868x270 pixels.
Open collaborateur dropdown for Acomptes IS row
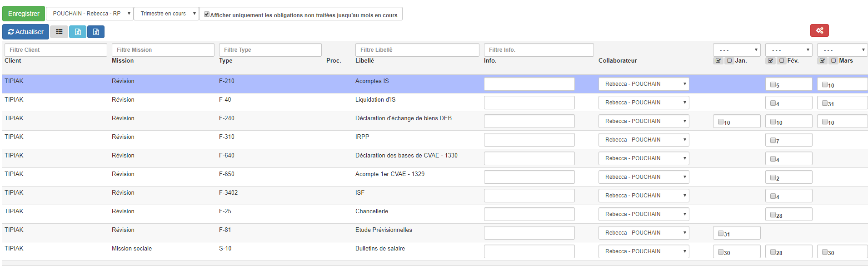644,84
